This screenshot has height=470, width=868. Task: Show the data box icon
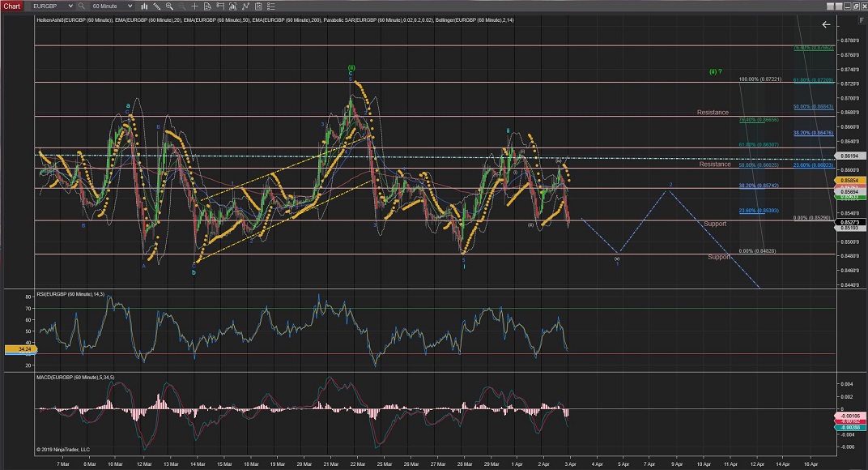pyautogui.click(x=207, y=6)
